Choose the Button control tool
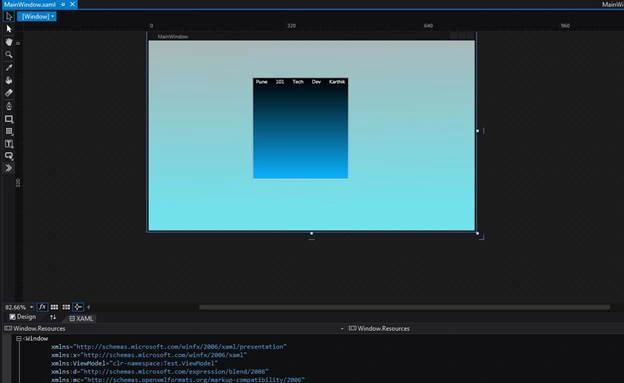This screenshot has height=383, width=624. [x=9, y=156]
